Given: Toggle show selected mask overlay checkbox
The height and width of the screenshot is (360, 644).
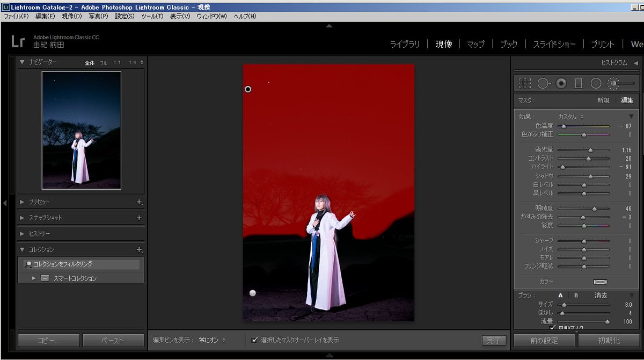Looking at the screenshot, I should point(255,340).
